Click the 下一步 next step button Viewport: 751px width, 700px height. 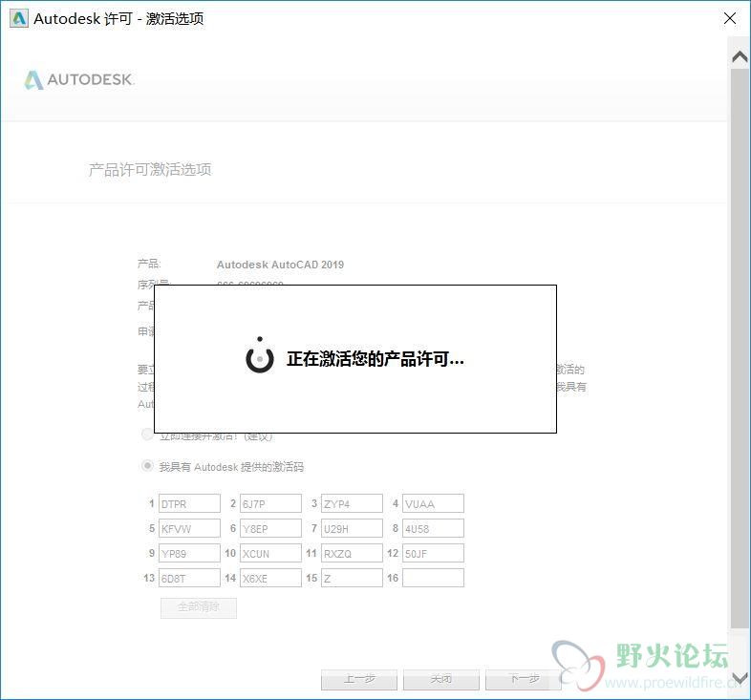pos(523,679)
